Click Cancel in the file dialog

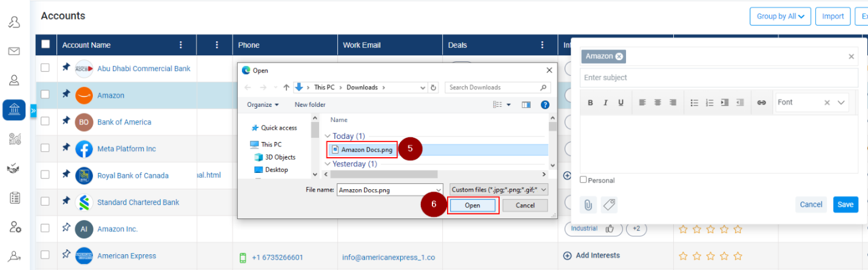pyautogui.click(x=525, y=205)
